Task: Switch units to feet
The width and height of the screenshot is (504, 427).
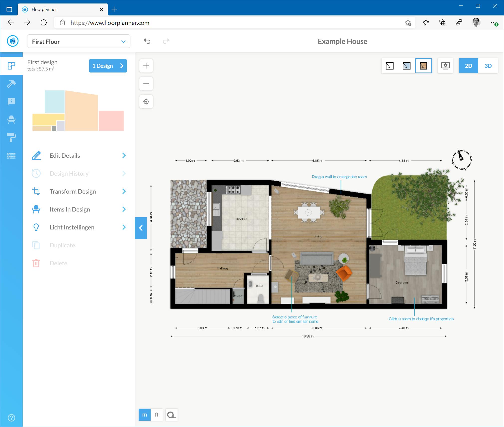Action: 157,415
